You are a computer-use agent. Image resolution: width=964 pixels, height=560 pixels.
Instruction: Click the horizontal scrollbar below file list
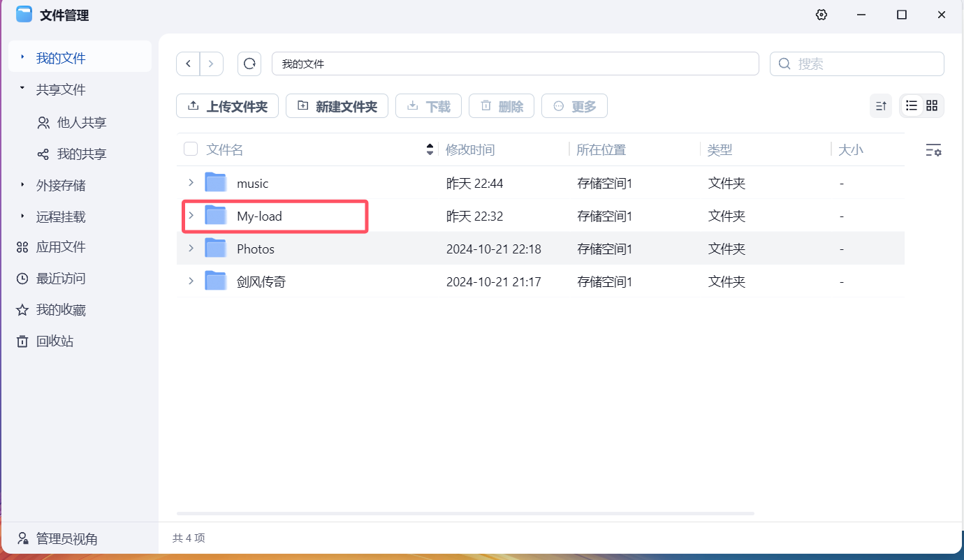pyautogui.click(x=465, y=513)
